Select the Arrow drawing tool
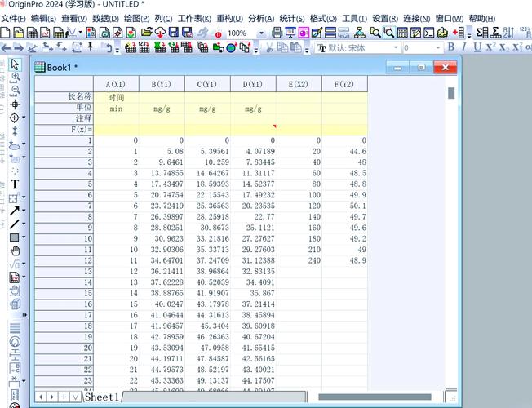 click(15, 211)
